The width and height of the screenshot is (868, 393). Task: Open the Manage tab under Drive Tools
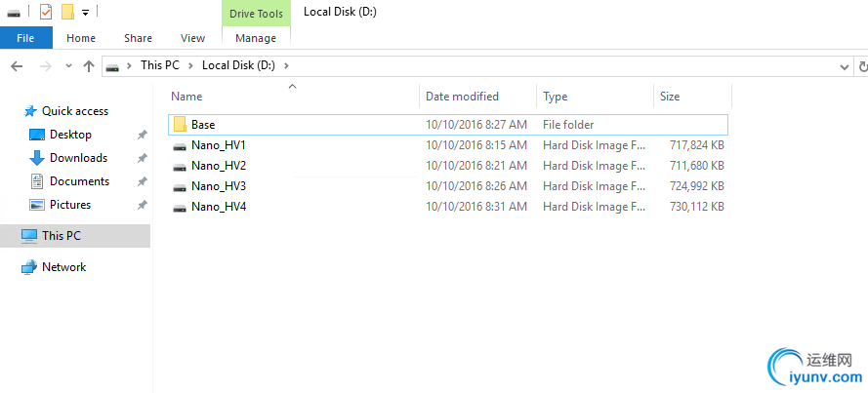[256, 38]
